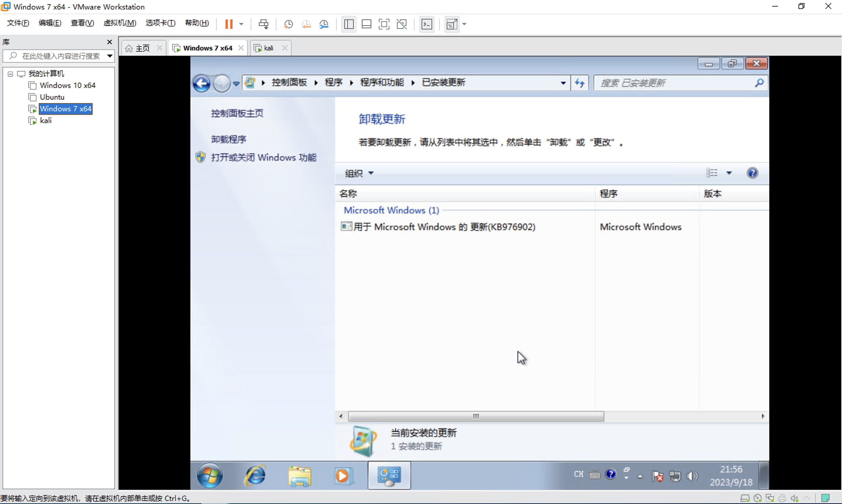Viewport: 842px width, 504px height.
Task: Click the change view icon
Action: 712,173
